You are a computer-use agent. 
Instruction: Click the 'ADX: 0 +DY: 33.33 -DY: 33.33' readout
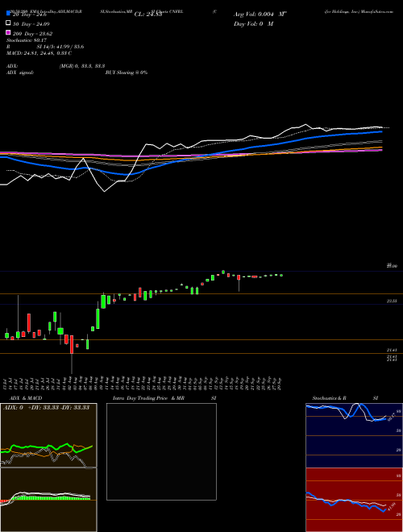coord(47,408)
